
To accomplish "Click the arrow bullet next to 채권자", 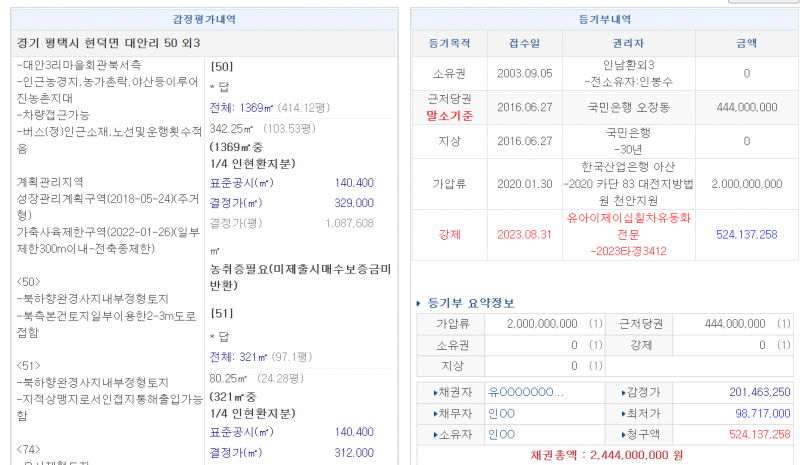I will tap(434, 392).
